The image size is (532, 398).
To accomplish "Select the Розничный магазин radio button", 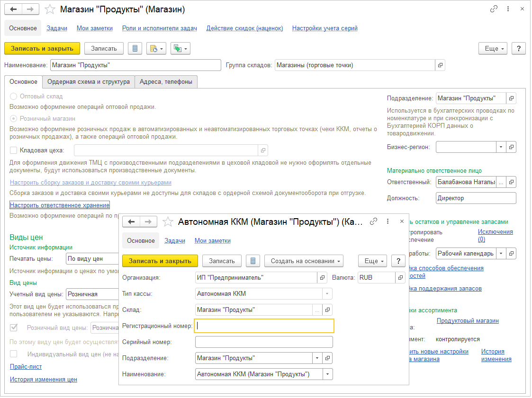I will click(x=14, y=119).
